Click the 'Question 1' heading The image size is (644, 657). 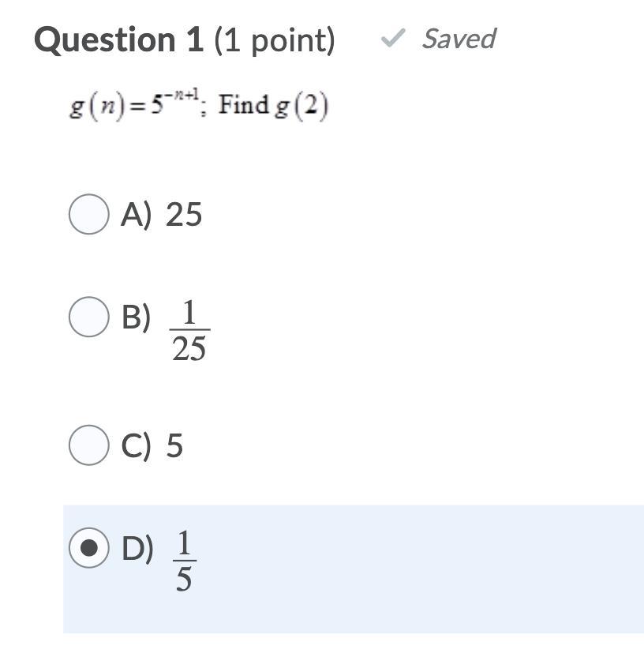118,39
